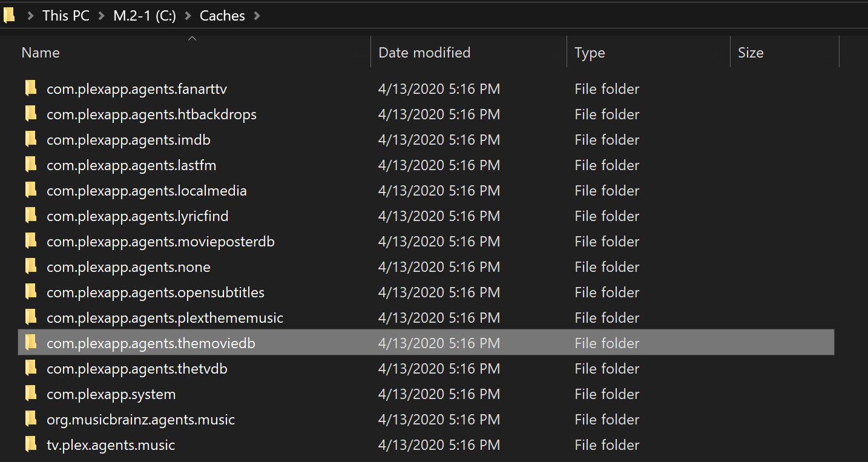Open the chevron dropdown after M.2-1 (C:)
Screen dimensions: 868x462
pyautogui.click(x=188, y=16)
